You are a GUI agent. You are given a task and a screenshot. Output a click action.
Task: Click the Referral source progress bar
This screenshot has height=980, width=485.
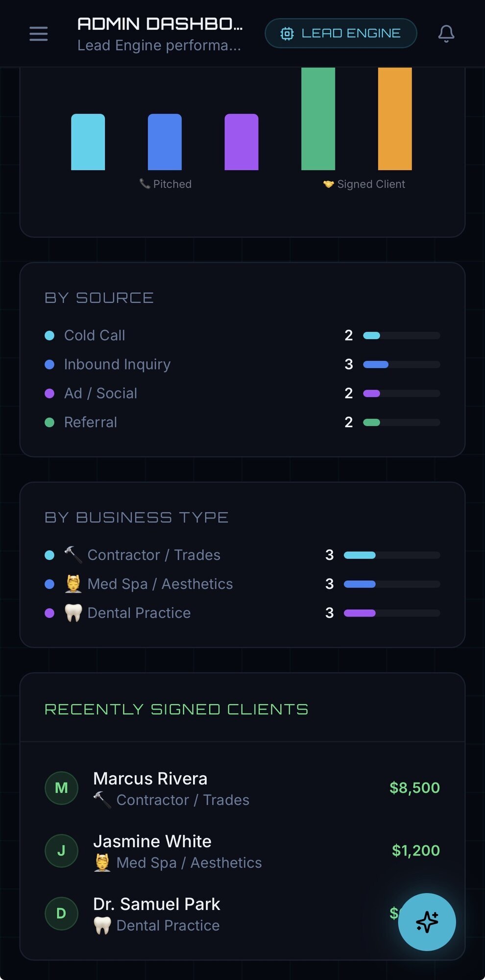click(x=401, y=422)
